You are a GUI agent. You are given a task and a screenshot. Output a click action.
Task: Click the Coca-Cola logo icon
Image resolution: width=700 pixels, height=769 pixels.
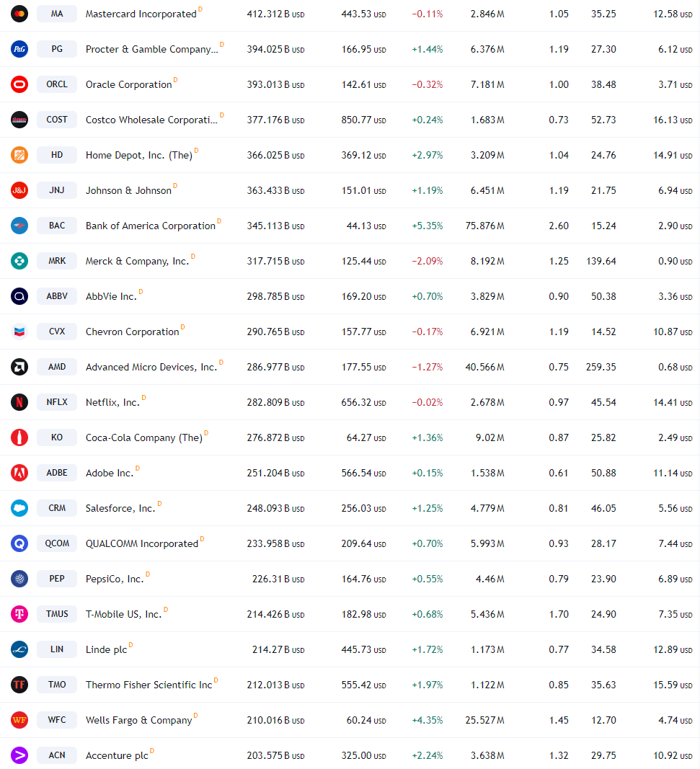point(19,437)
